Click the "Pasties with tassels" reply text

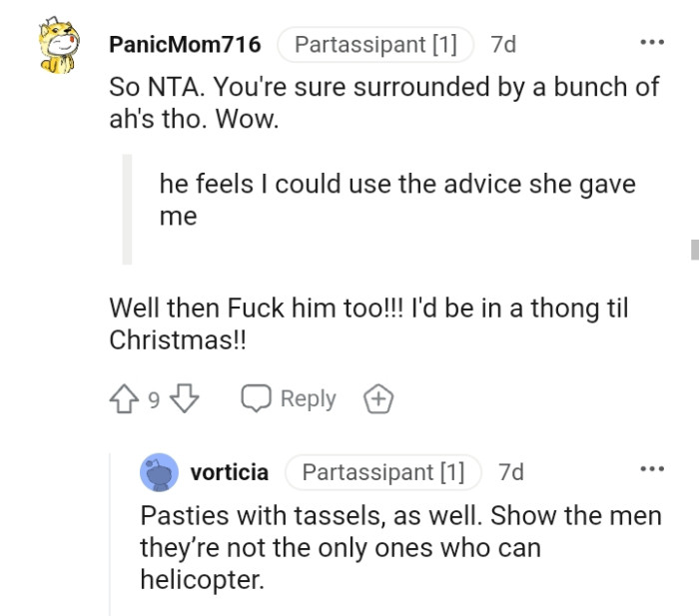click(x=399, y=546)
